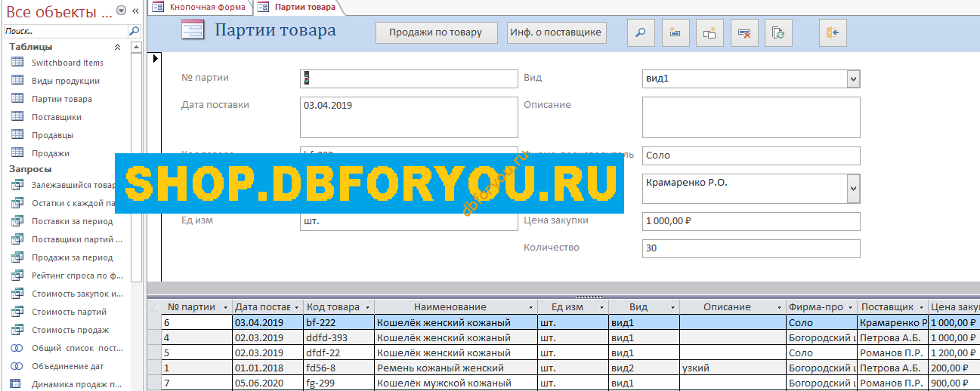Image resolution: width=980 pixels, height=391 pixels.
Task: Open Продажи table
Action: 51,153
